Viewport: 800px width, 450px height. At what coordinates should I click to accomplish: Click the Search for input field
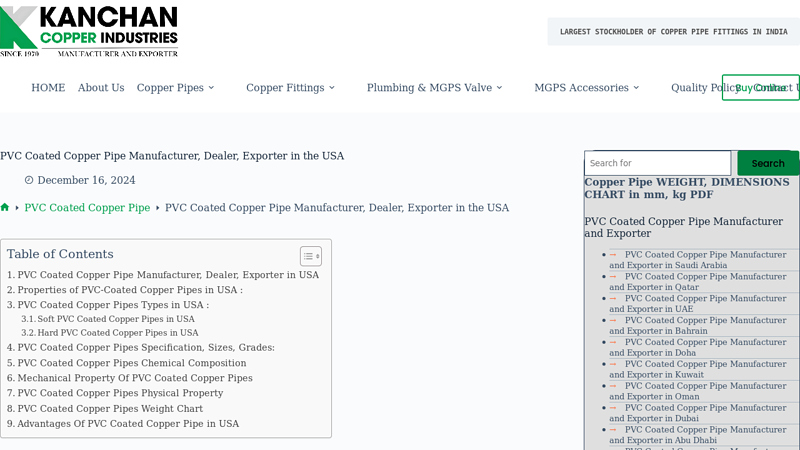point(658,163)
